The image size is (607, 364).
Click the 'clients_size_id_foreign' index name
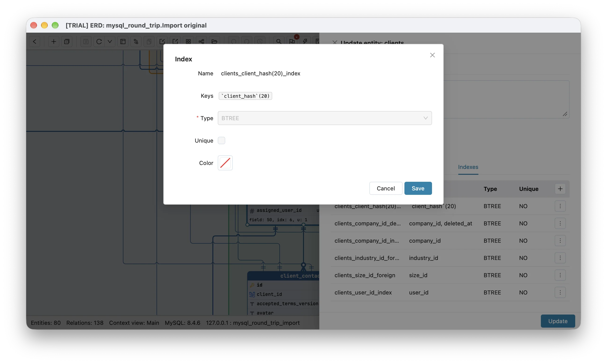365,275
